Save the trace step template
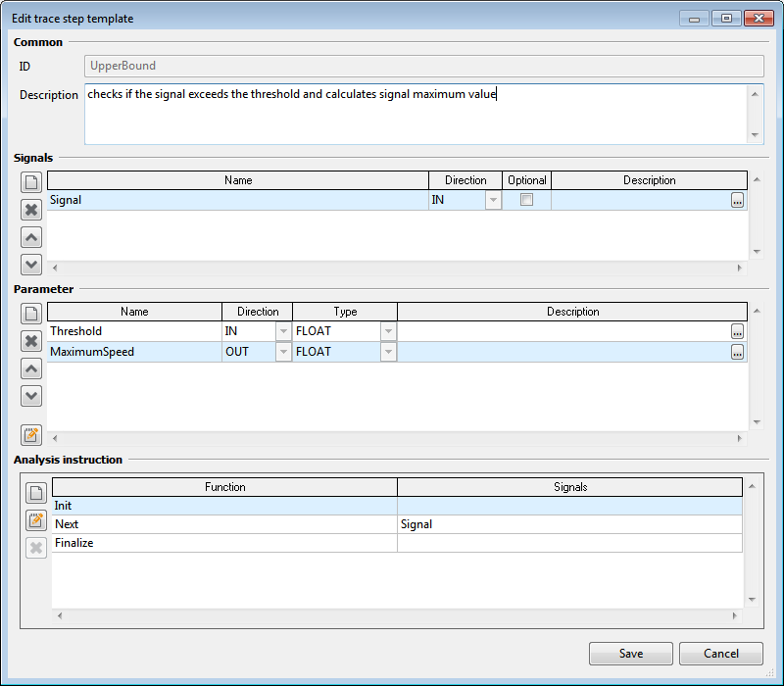 pyautogui.click(x=631, y=654)
